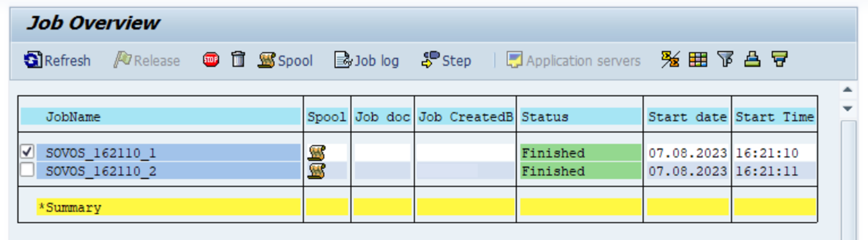This screenshot has width=868, height=240.
Task: Open spool list icon for SOVOS_162110_1
Action: [x=316, y=153]
